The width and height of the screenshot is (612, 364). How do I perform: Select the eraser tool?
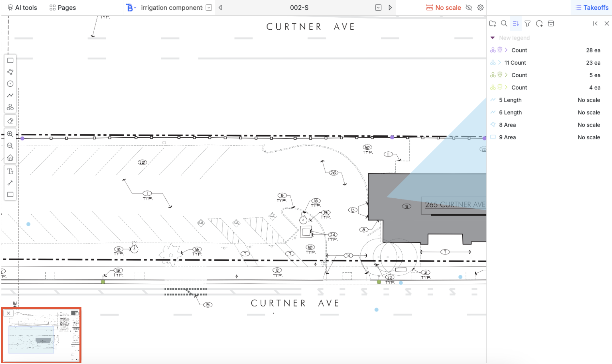click(10, 121)
